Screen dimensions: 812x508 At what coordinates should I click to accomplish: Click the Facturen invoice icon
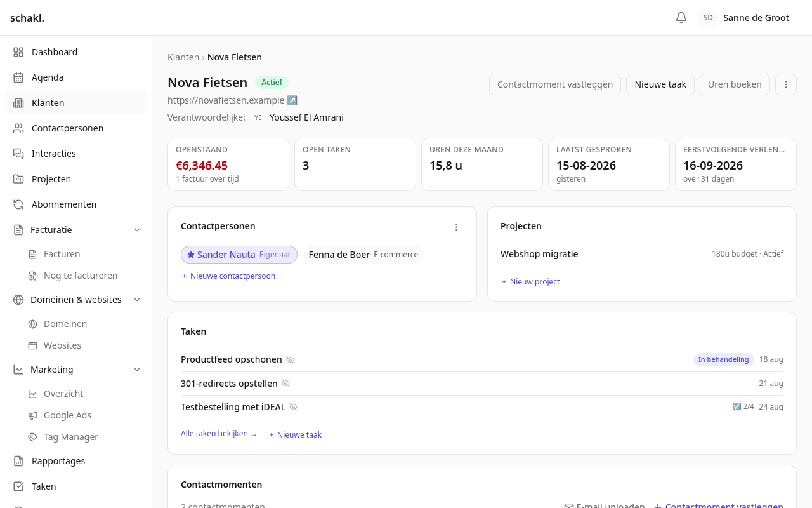pos(32,254)
